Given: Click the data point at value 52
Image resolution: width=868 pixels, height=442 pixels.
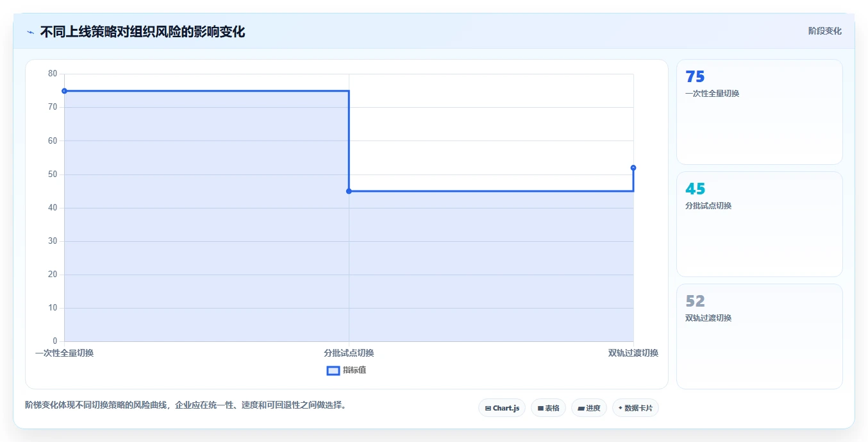Looking at the screenshot, I should pyautogui.click(x=633, y=167).
